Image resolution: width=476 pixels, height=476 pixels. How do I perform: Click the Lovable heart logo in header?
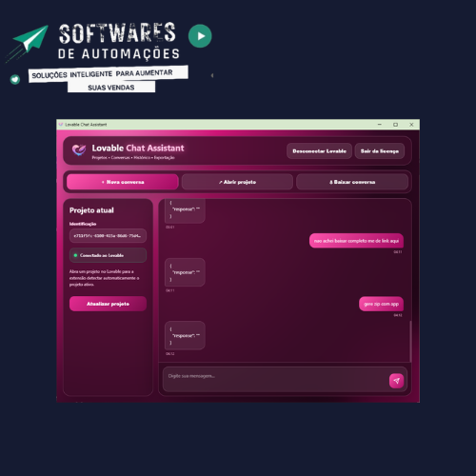[x=79, y=150]
